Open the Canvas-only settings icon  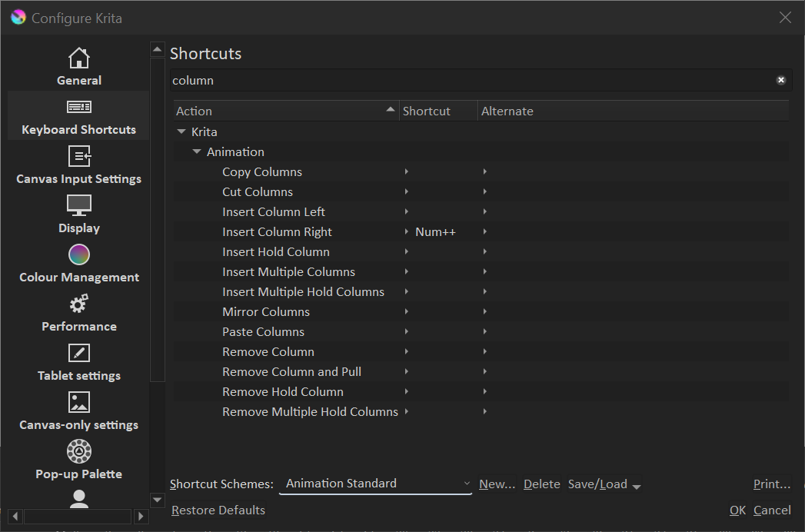[79, 402]
